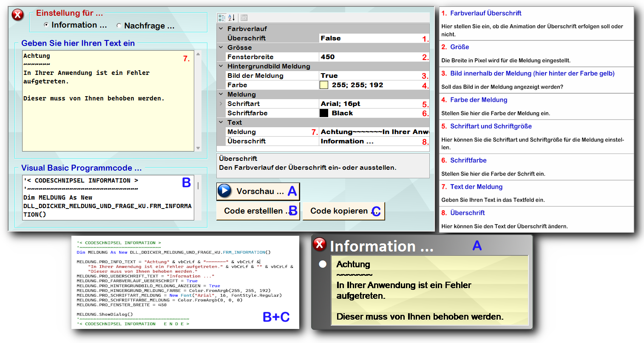Image resolution: width=644 pixels, height=343 pixels.
Task: Click the yellow Farbe color swatch
Action: pyautogui.click(x=324, y=85)
